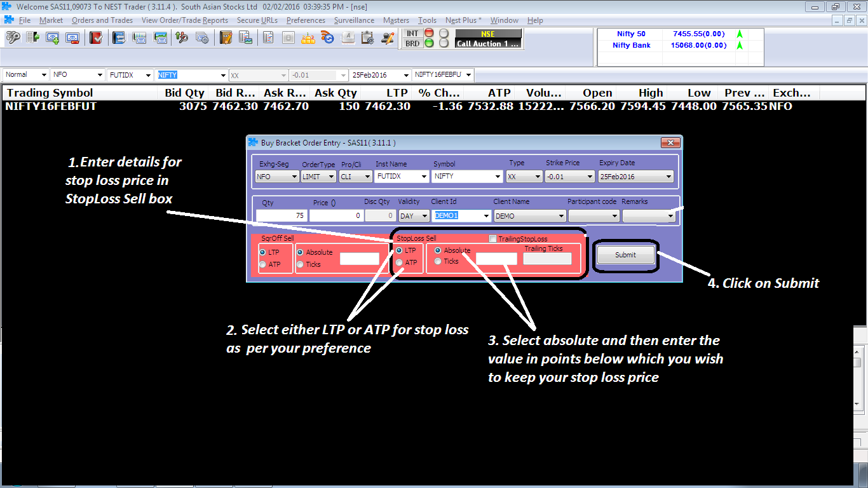Click the Submit button

(x=625, y=255)
